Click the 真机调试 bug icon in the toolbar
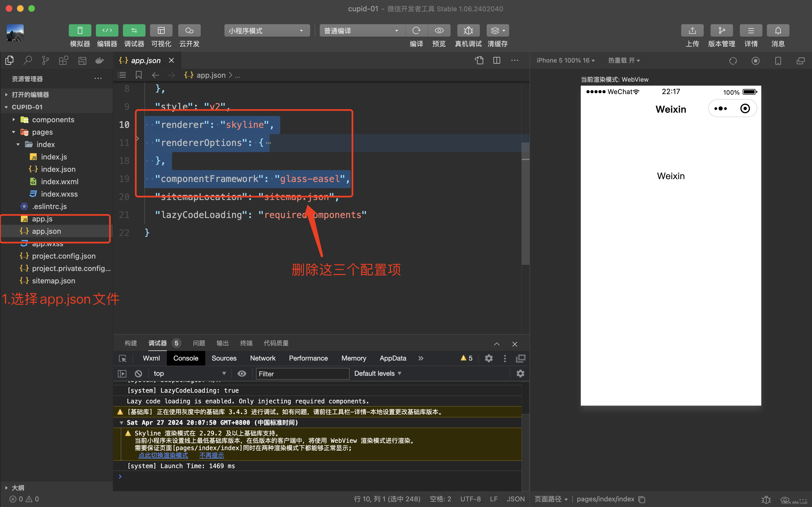This screenshot has width=812, height=507. pyautogui.click(x=468, y=30)
